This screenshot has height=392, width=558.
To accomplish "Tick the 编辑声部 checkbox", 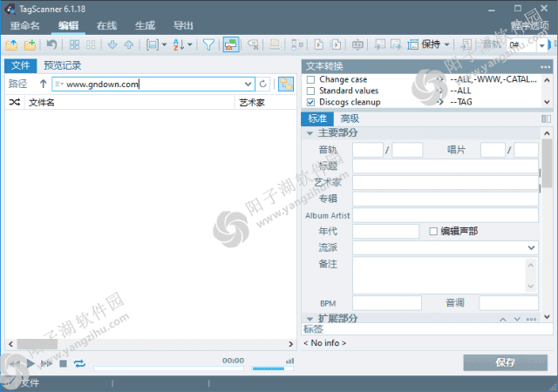I will (433, 232).
